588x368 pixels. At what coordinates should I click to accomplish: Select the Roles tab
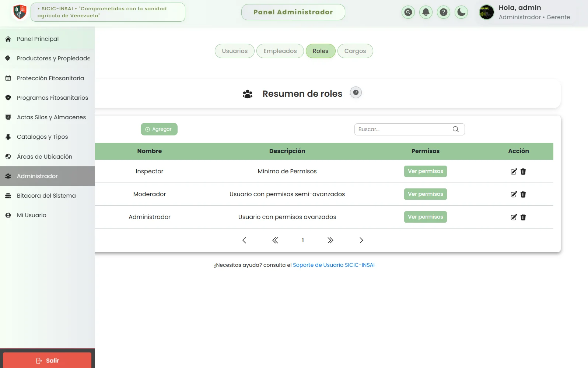pos(321,51)
